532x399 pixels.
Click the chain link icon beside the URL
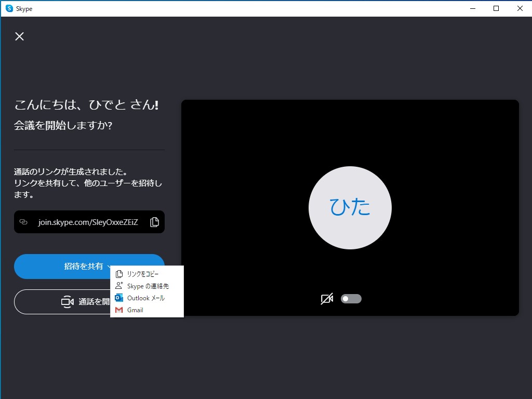click(23, 222)
